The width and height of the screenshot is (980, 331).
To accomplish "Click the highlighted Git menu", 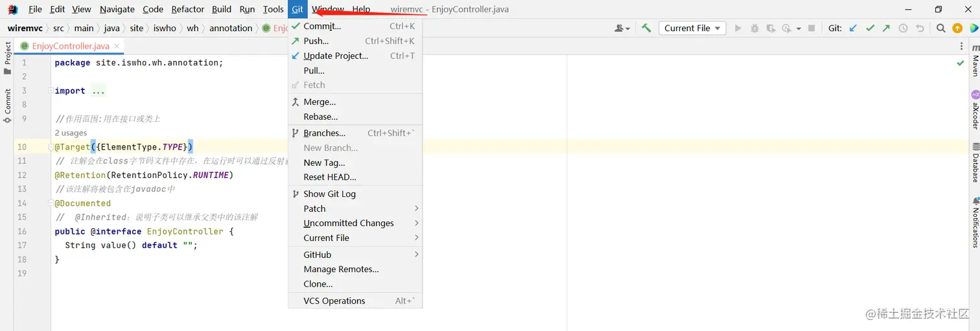I will click(x=297, y=9).
